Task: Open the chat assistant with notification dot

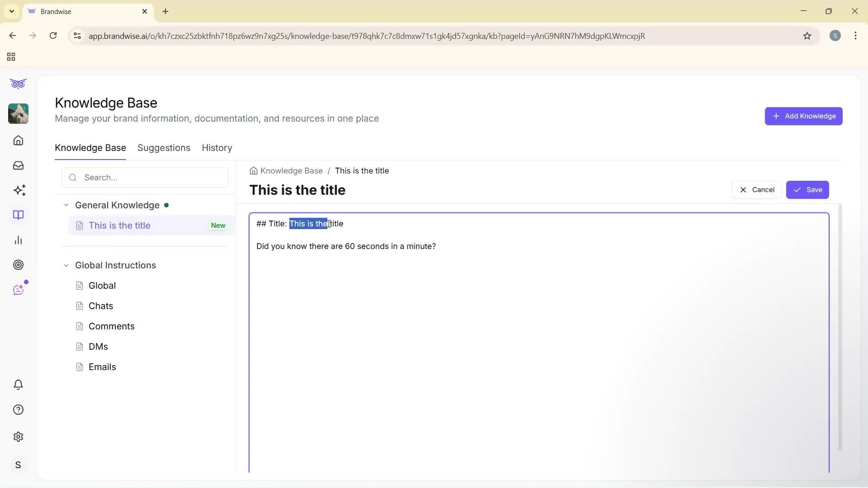Action: pos(18,290)
